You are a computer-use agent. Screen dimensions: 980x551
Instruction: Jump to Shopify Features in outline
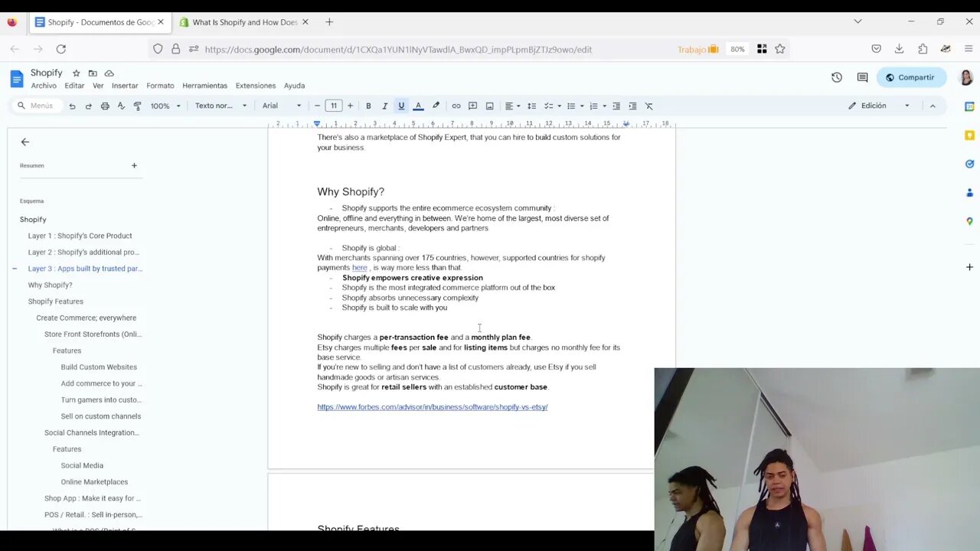(x=56, y=302)
